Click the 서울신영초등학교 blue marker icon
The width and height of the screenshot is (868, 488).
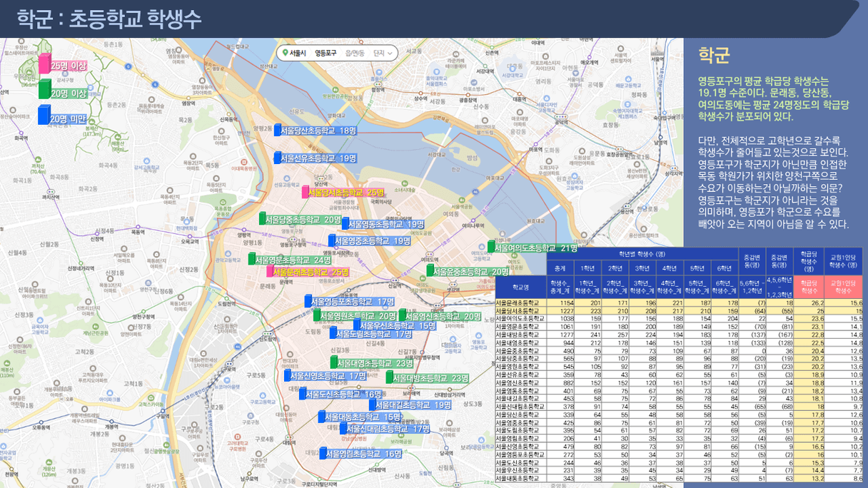[x=288, y=375]
